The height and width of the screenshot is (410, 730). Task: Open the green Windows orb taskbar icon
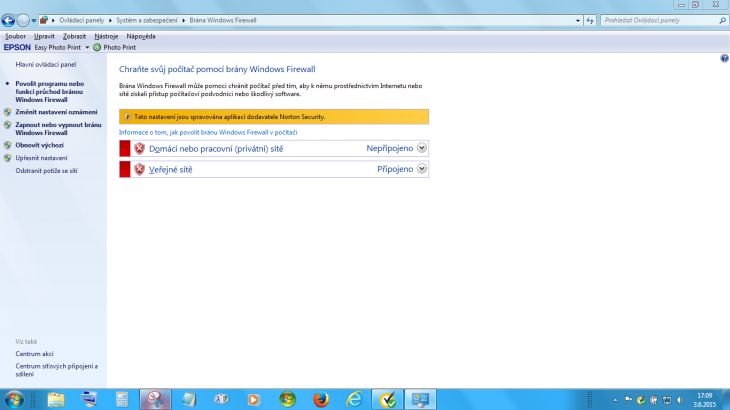tap(287, 400)
